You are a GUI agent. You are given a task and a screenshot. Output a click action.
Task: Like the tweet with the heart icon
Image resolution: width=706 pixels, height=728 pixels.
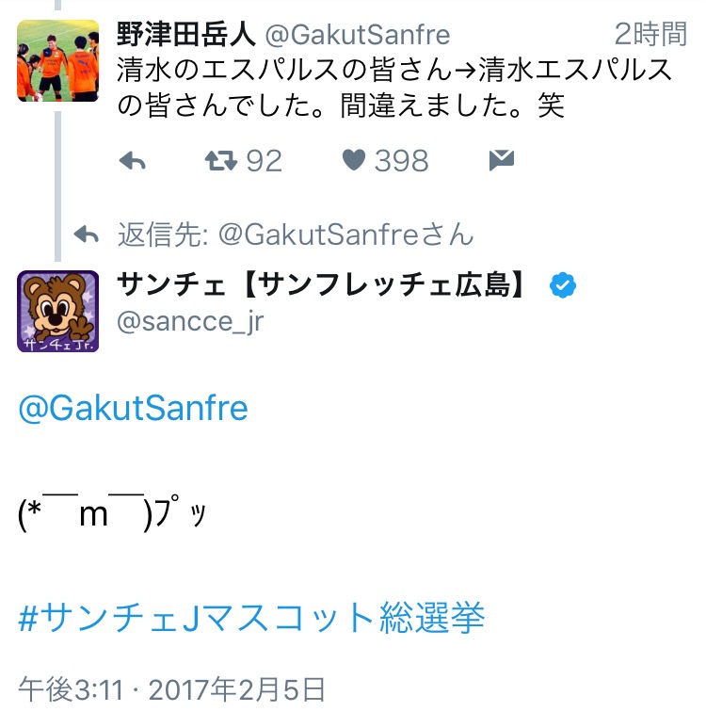click(x=353, y=161)
